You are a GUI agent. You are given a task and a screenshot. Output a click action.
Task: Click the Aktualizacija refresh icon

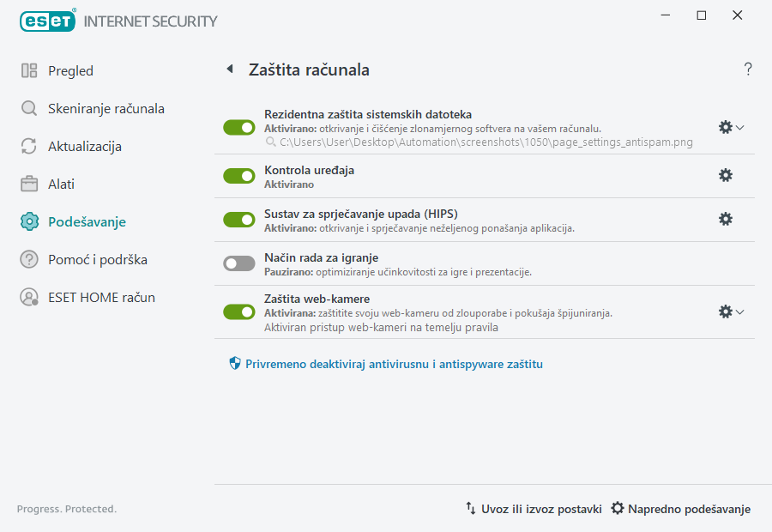point(29,146)
